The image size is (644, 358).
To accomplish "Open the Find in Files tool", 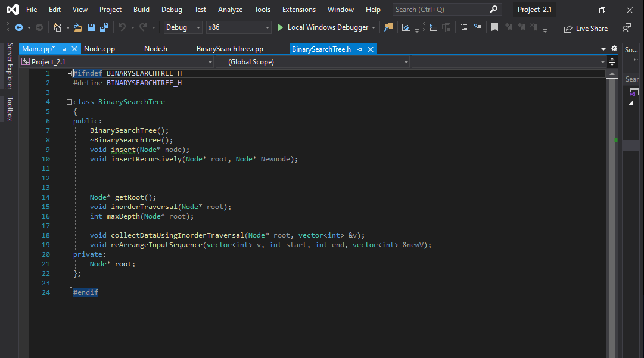I will click(390, 27).
